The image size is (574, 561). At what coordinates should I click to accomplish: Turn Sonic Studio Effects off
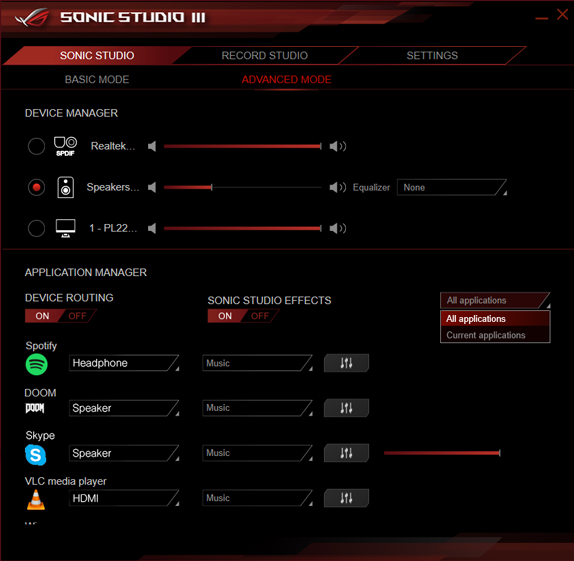260,316
